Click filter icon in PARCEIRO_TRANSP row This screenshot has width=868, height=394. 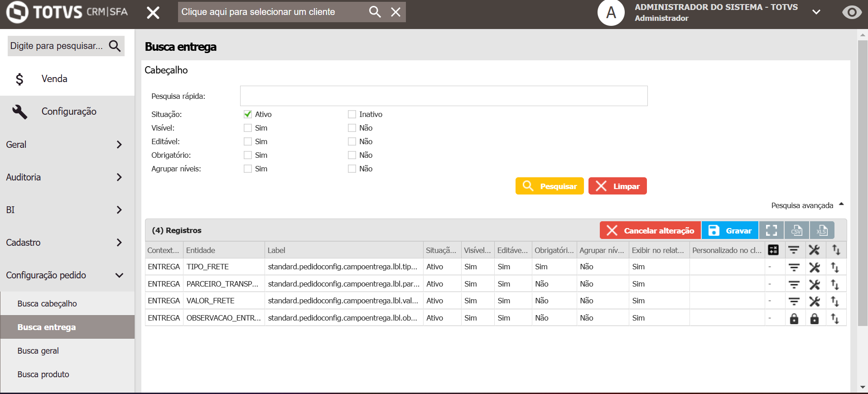[x=794, y=284]
